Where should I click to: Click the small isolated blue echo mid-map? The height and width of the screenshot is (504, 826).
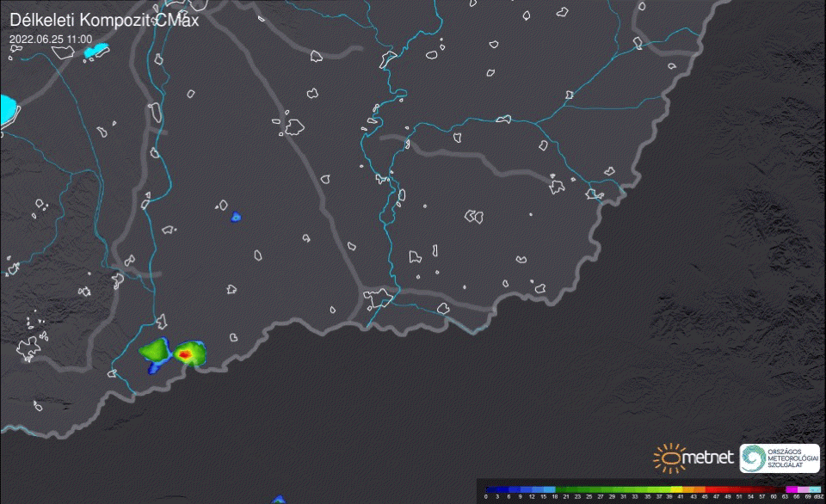(x=236, y=217)
